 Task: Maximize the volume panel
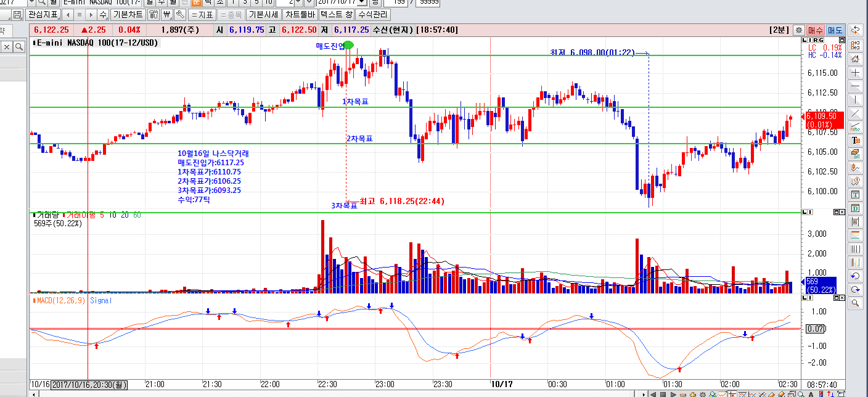837,212
